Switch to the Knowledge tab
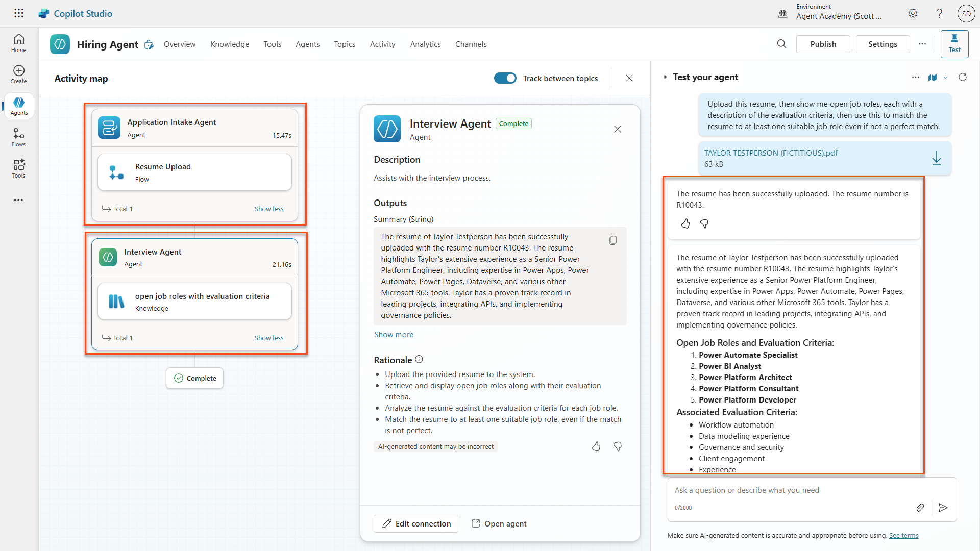The height and width of the screenshot is (551, 980). [230, 44]
